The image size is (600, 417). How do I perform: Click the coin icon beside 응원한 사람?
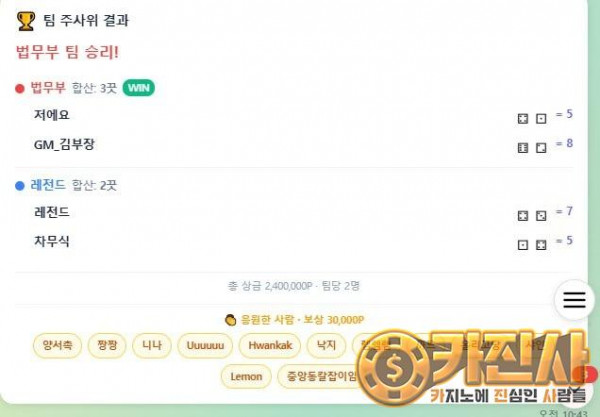(x=230, y=320)
